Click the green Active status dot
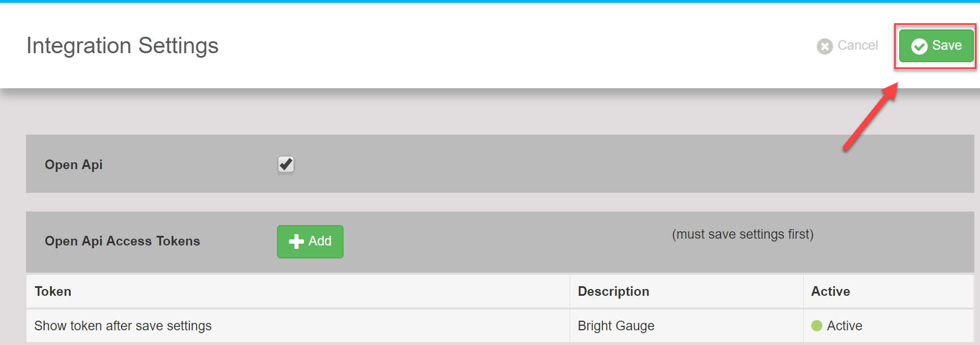 click(x=816, y=326)
